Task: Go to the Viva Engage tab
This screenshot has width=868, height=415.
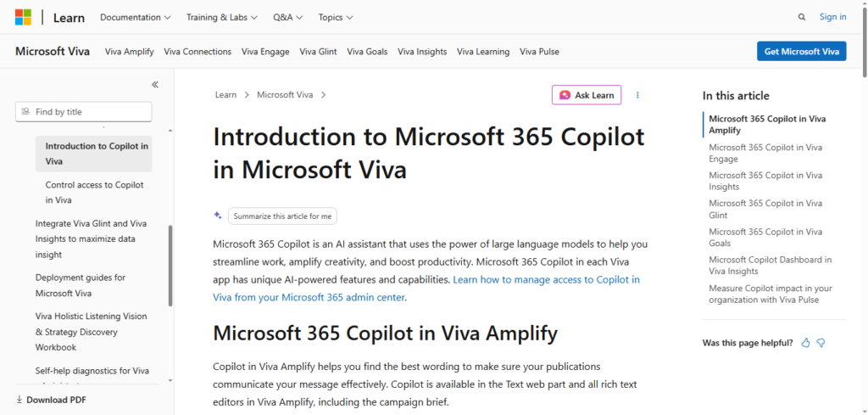Action: click(x=265, y=52)
